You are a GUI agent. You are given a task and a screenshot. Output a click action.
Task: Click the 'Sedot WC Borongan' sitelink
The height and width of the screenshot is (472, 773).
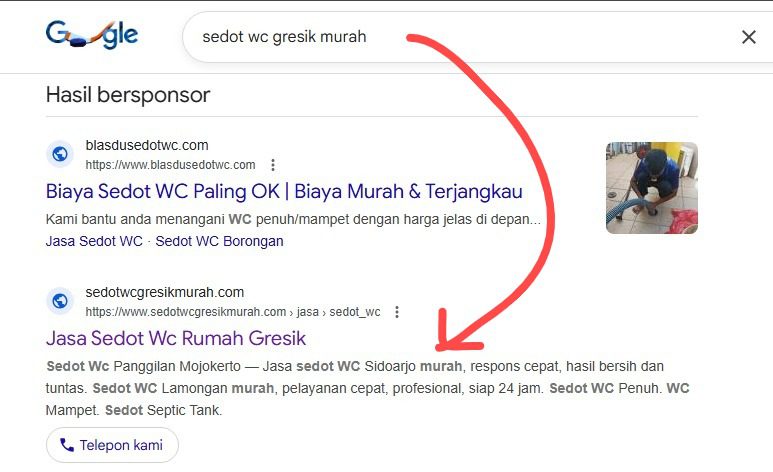click(x=219, y=241)
